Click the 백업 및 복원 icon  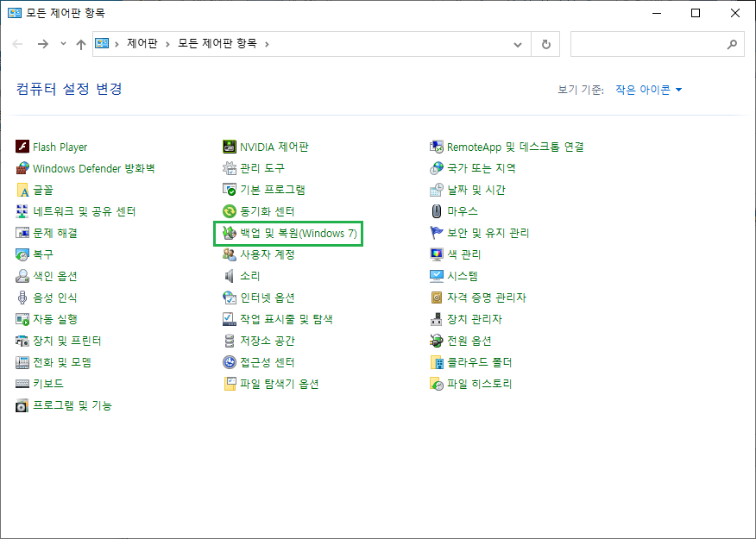coord(230,233)
